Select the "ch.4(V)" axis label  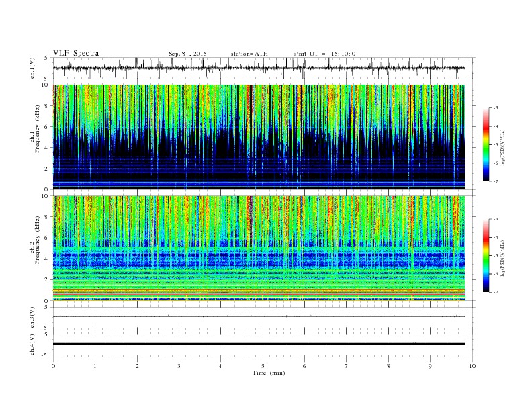32,345
